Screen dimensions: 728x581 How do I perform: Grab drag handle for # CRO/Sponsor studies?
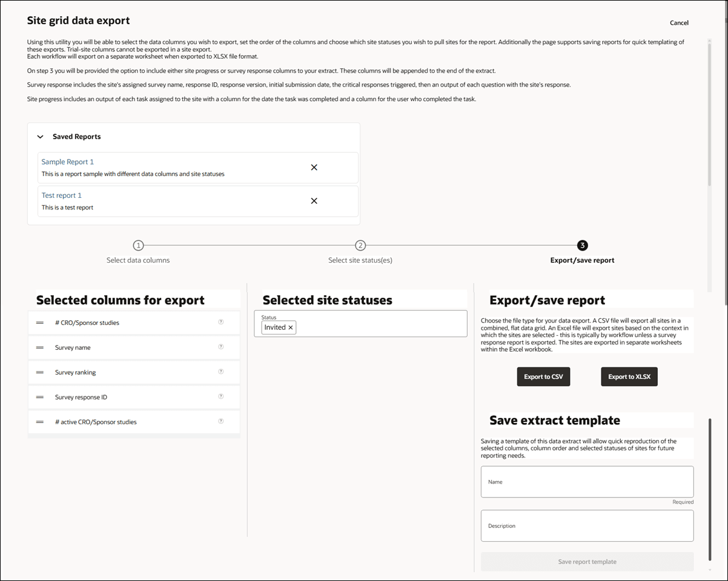pyautogui.click(x=39, y=322)
